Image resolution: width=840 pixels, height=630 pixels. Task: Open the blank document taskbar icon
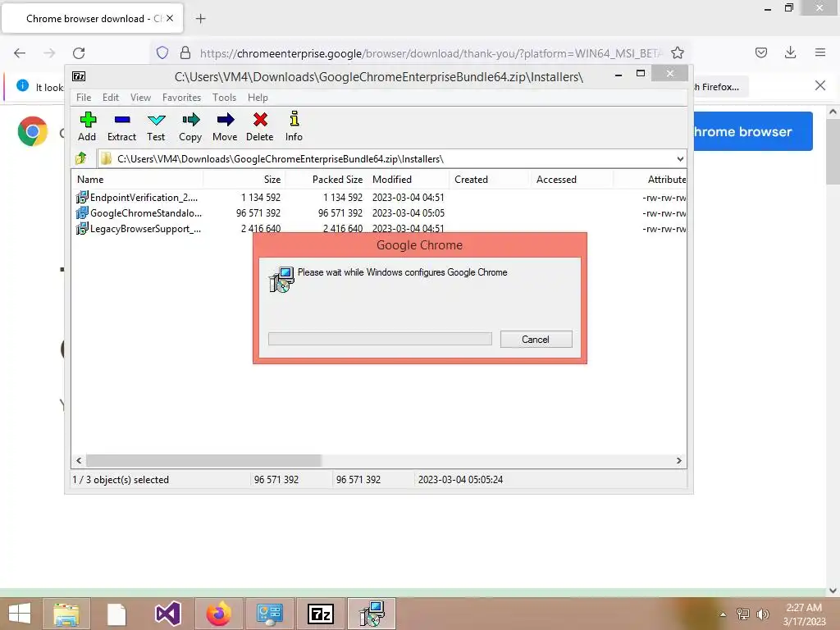pyautogui.click(x=116, y=614)
